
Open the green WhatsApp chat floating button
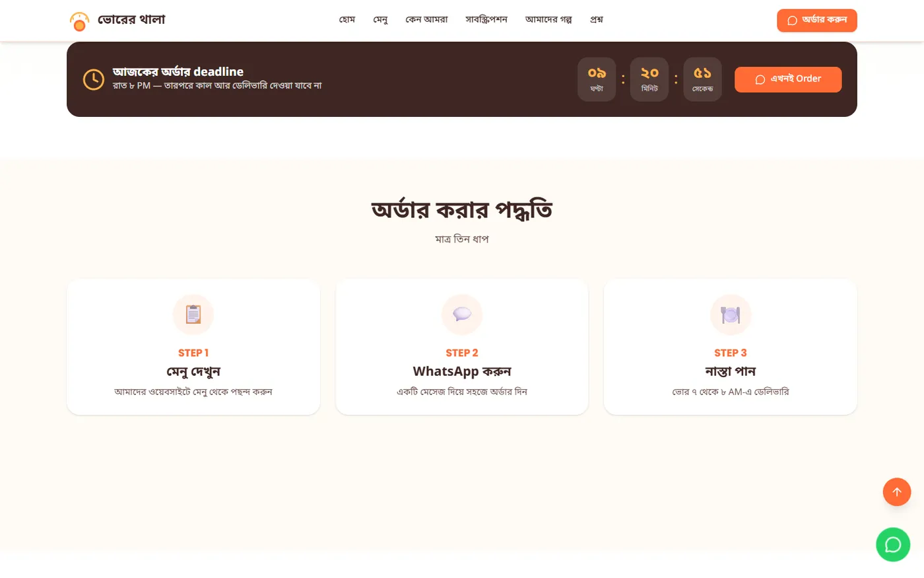tap(893, 544)
